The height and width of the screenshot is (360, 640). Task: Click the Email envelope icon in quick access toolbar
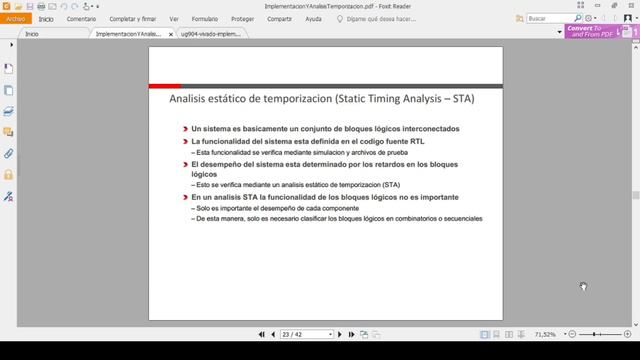click(x=52, y=7)
